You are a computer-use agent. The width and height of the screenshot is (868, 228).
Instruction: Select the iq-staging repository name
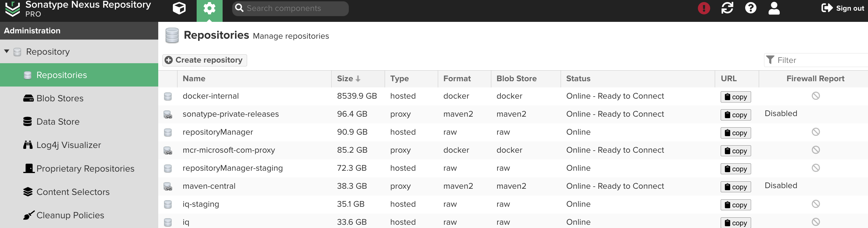coord(201,204)
